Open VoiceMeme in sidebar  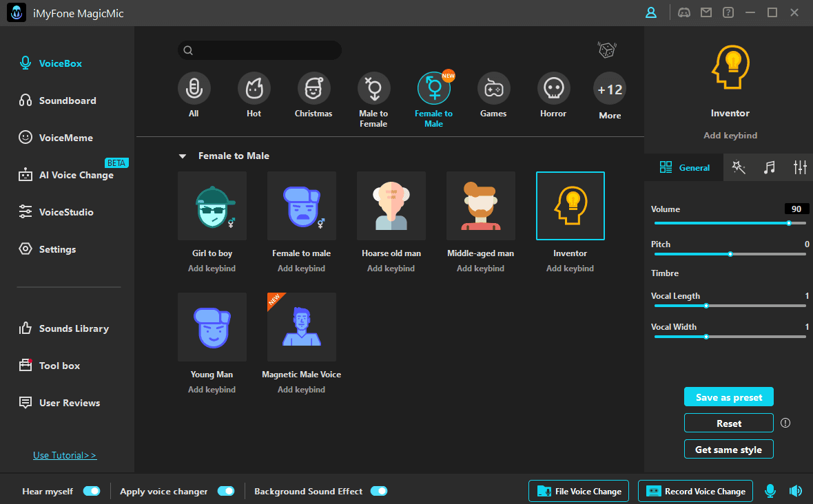tap(56, 138)
